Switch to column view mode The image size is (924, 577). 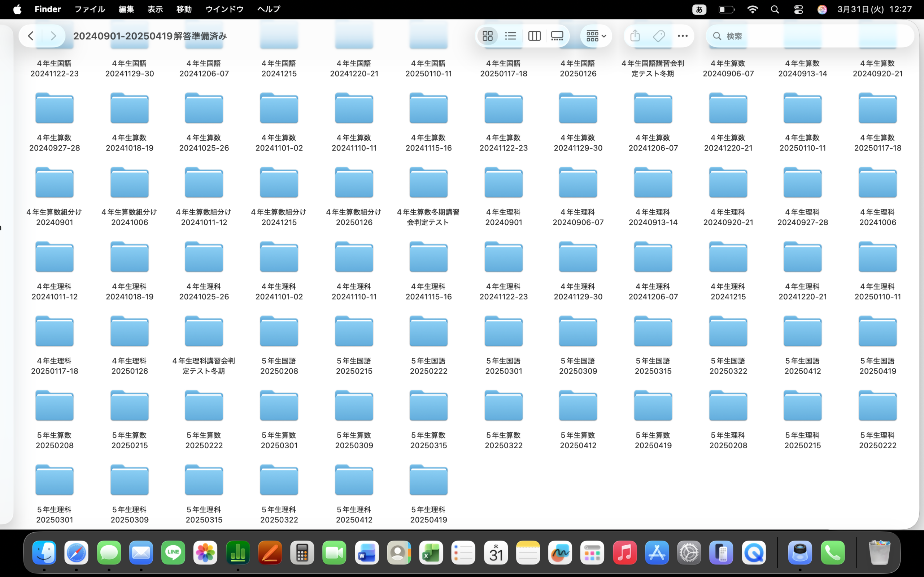coord(534,36)
